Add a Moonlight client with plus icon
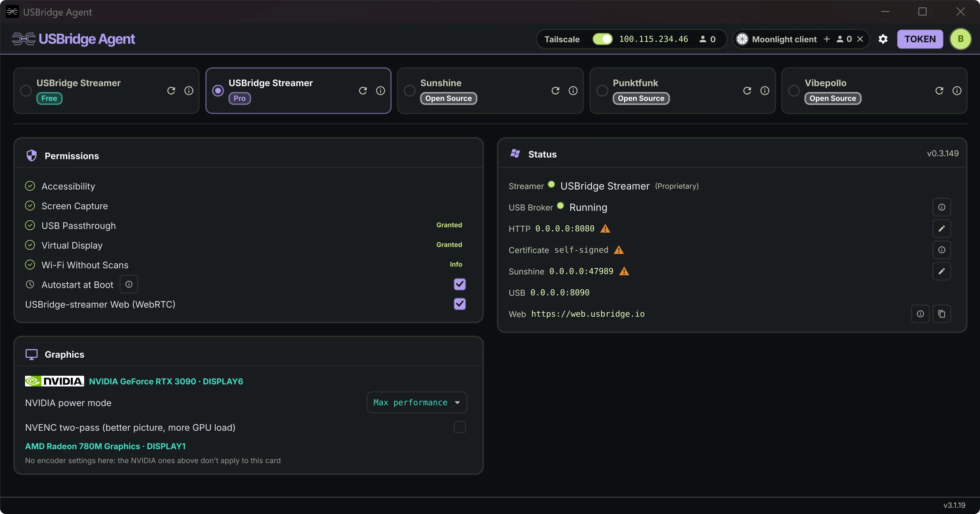This screenshot has height=514, width=980. [827, 39]
